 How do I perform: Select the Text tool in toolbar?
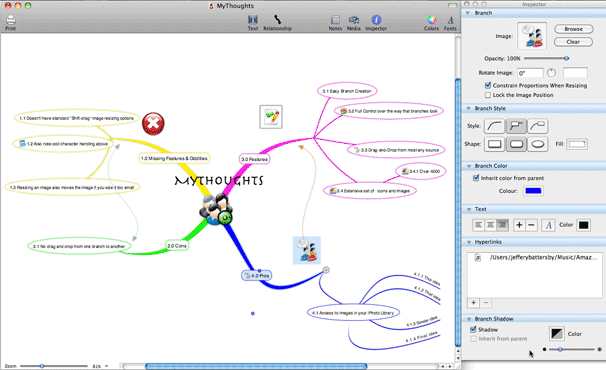pyautogui.click(x=253, y=23)
